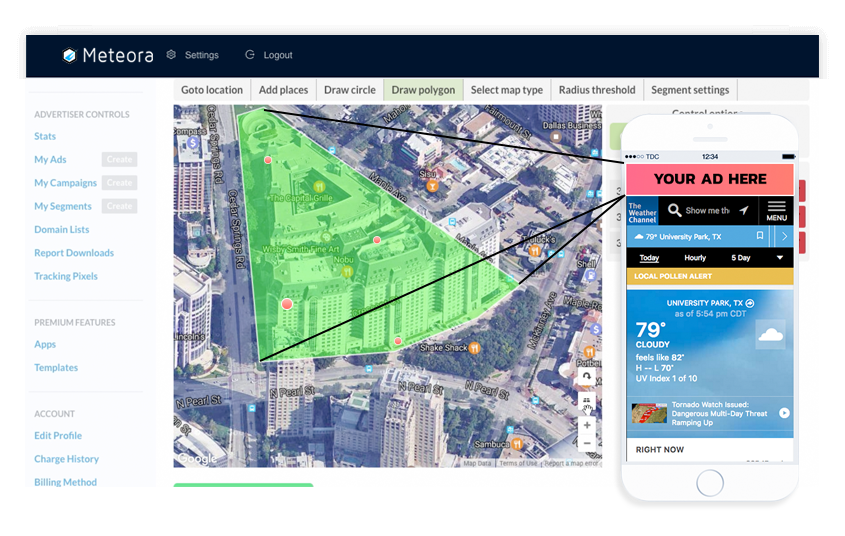Click the Meteora logo icon
Viewport: 845px width, 536px height.
point(70,55)
